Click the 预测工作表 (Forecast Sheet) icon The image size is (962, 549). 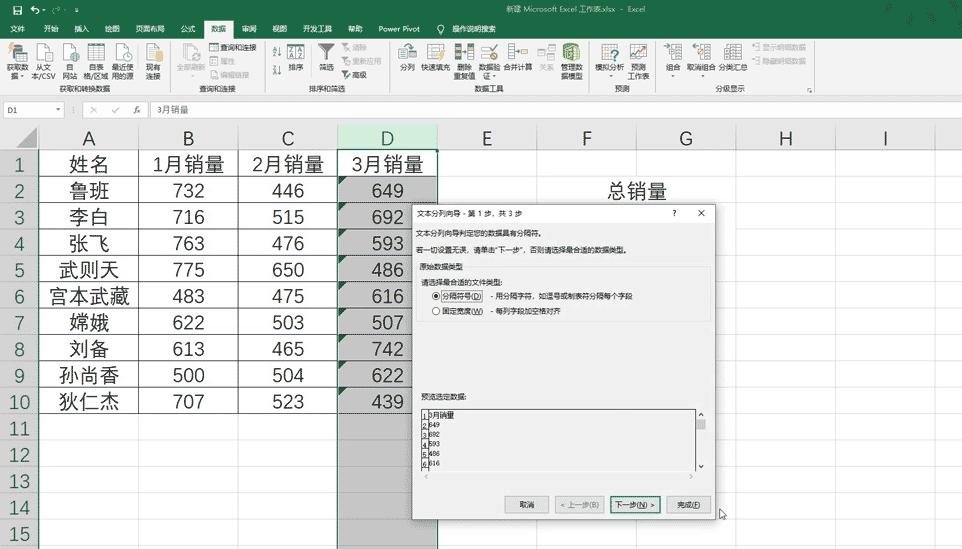tap(638, 61)
